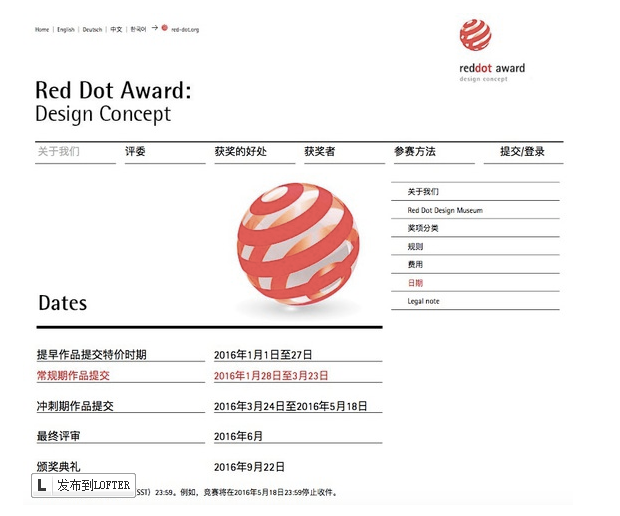Click the red date 2016年1月28日至3月23日
The height and width of the screenshot is (516, 620).
tap(271, 376)
